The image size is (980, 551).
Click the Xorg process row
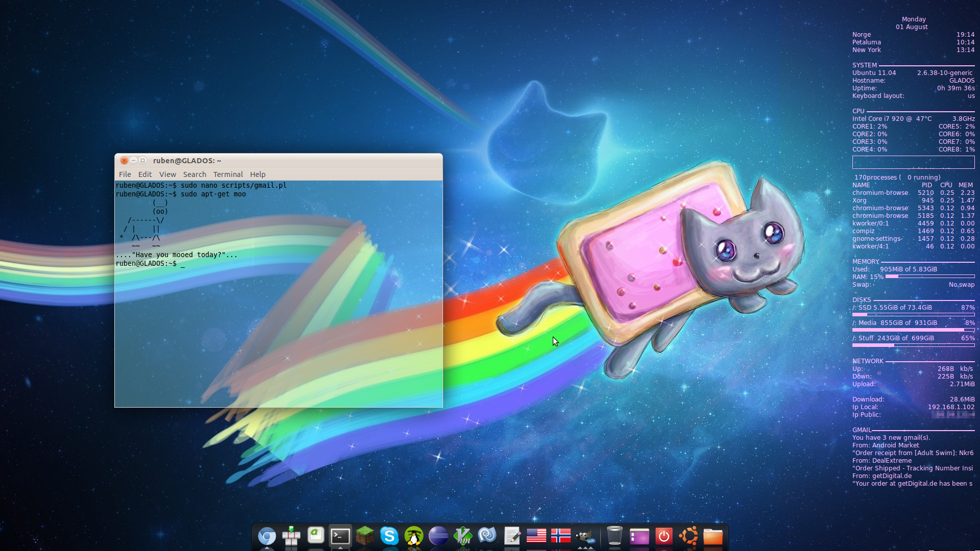click(914, 201)
